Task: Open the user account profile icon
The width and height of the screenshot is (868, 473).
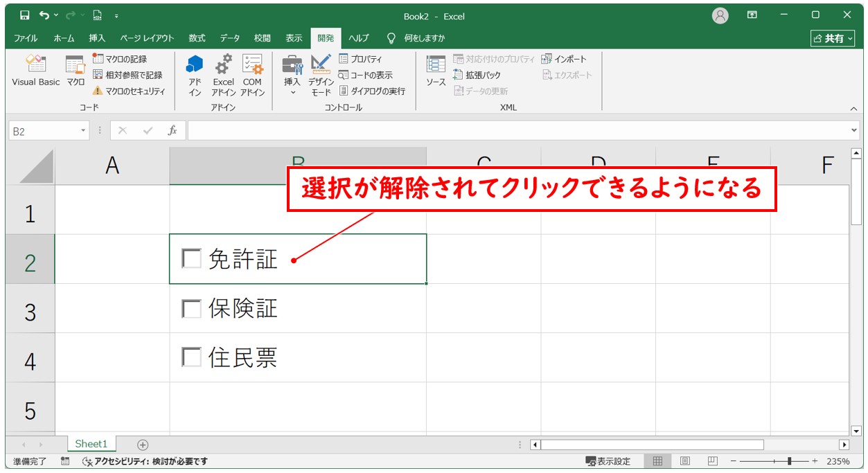Action: pos(720,15)
